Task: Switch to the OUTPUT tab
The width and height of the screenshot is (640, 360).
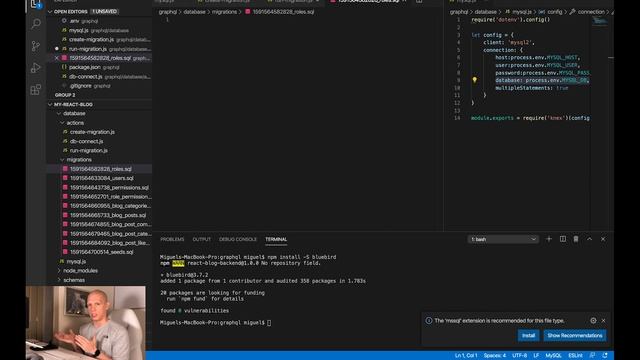Action: [x=202, y=239]
